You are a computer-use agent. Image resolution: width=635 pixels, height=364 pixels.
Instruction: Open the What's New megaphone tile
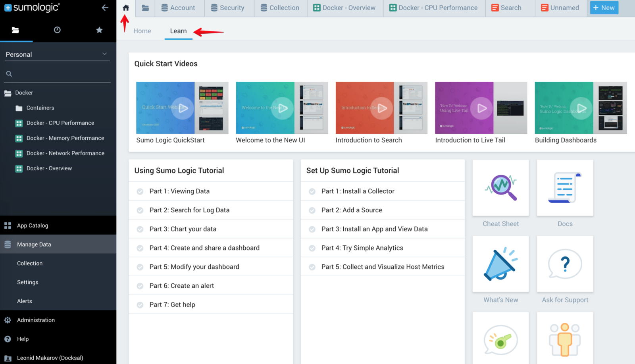[x=500, y=264]
